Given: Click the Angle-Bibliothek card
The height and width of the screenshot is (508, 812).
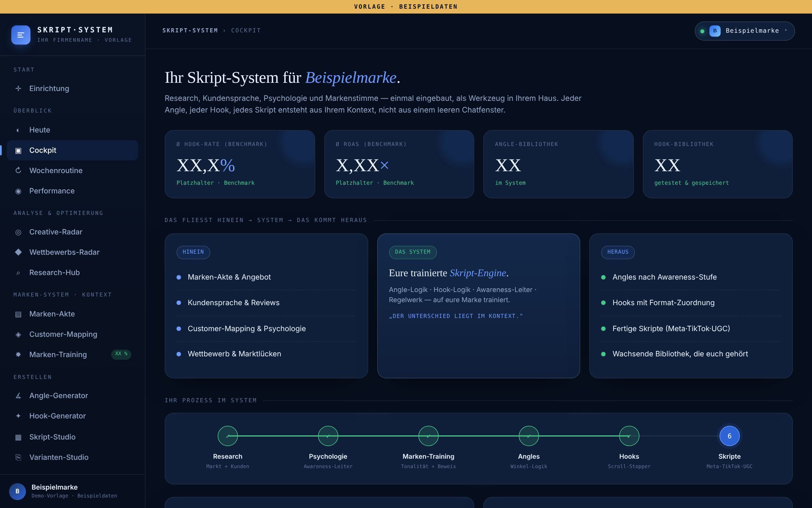Looking at the screenshot, I should [558, 164].
